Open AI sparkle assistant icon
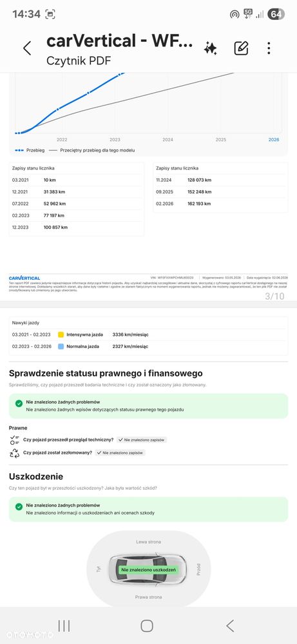The height and width of the screenshot is (644, 297). (x=211, y=48)
